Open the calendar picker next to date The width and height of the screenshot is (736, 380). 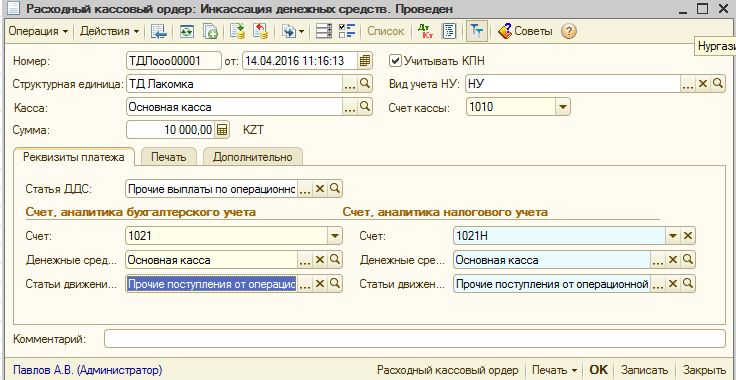365,61
